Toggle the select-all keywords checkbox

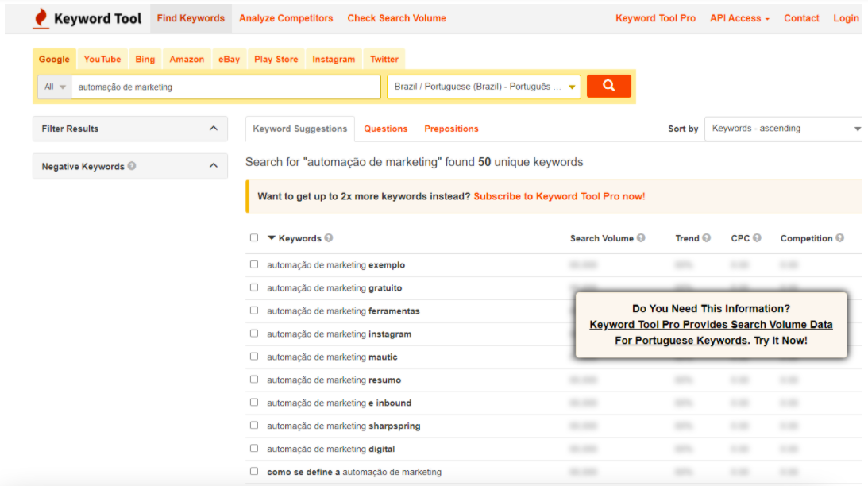(x=254, y=237)
